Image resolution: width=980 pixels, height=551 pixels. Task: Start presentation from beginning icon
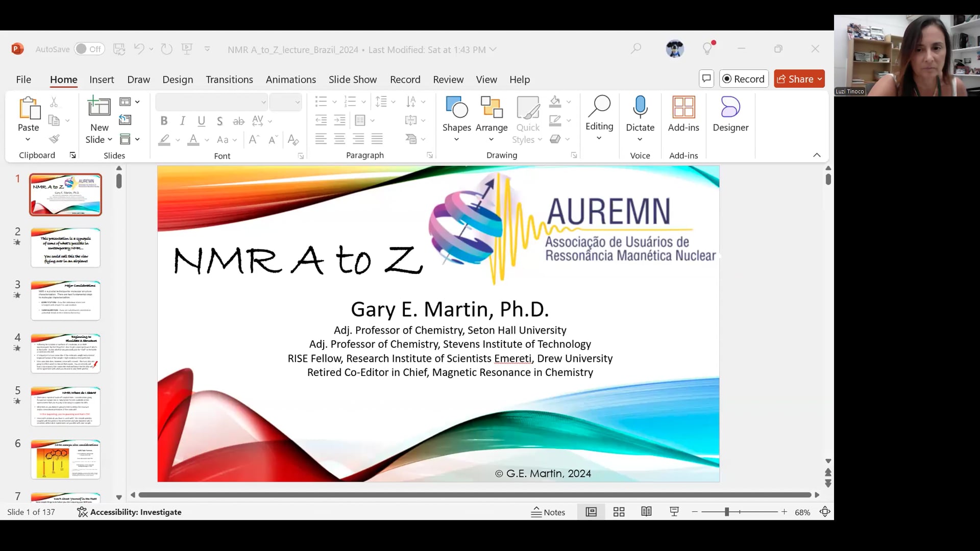point(187,49)
